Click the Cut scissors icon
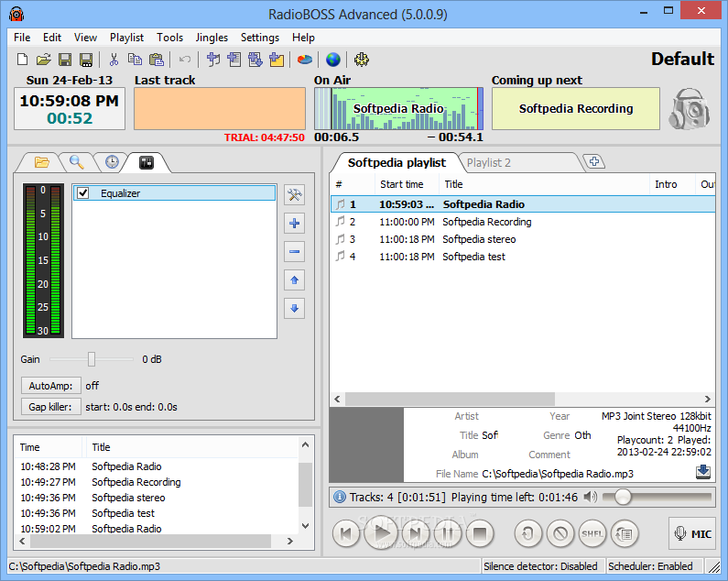 click(114, 60)
